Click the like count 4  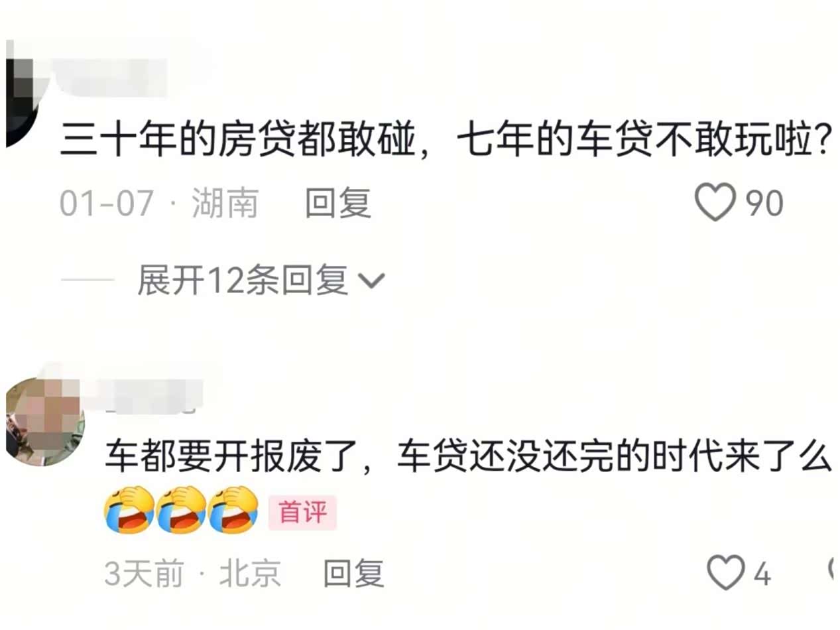pos(762,574)
